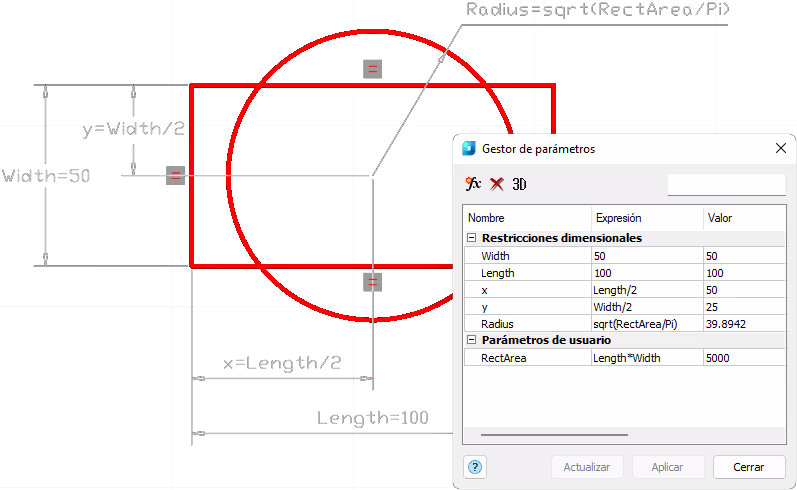Image resolution: width=797 pixels, height=490 pixels.
Task: Click the Radius=sqrt(RectArea/Pi) dimension label
Action: pyautogui.click(x=598, y=10)
